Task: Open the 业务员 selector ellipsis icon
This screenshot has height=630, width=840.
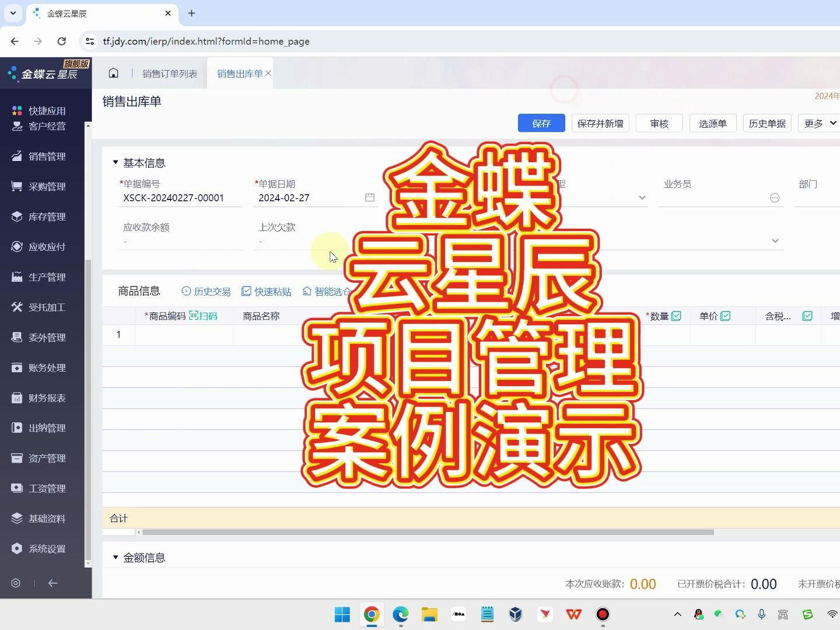Action: (x=775, y=198)
